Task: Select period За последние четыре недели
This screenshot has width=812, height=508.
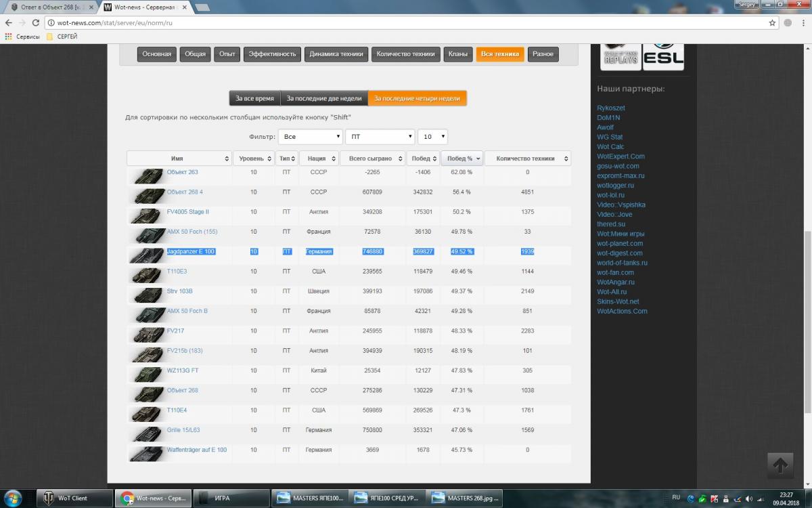Action: tap(418, 98)
